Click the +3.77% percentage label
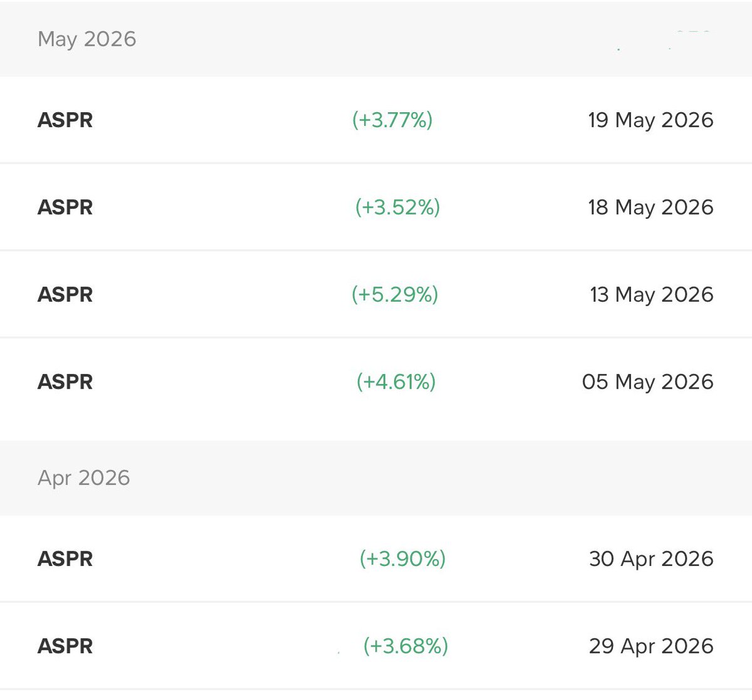Screen dimensions: 752x700 coord(392,120)
